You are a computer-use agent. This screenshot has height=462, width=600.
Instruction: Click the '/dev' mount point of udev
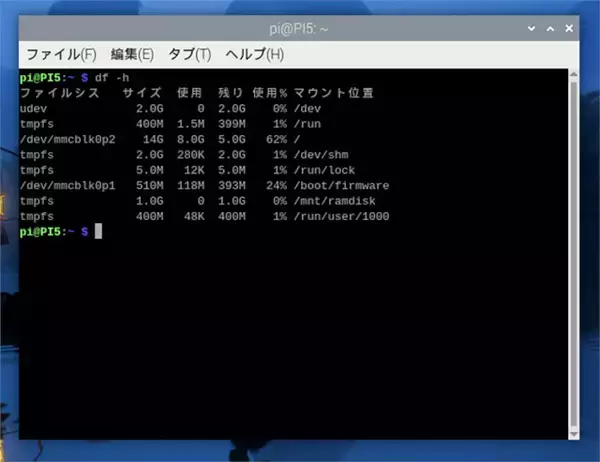(x=307, y=109)
